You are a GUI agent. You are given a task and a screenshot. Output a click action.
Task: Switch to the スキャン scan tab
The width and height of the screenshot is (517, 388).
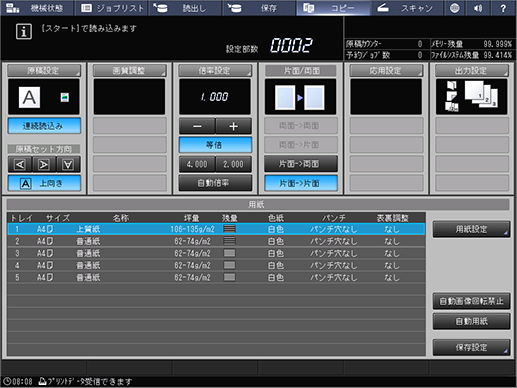click(x=406, y=8)
